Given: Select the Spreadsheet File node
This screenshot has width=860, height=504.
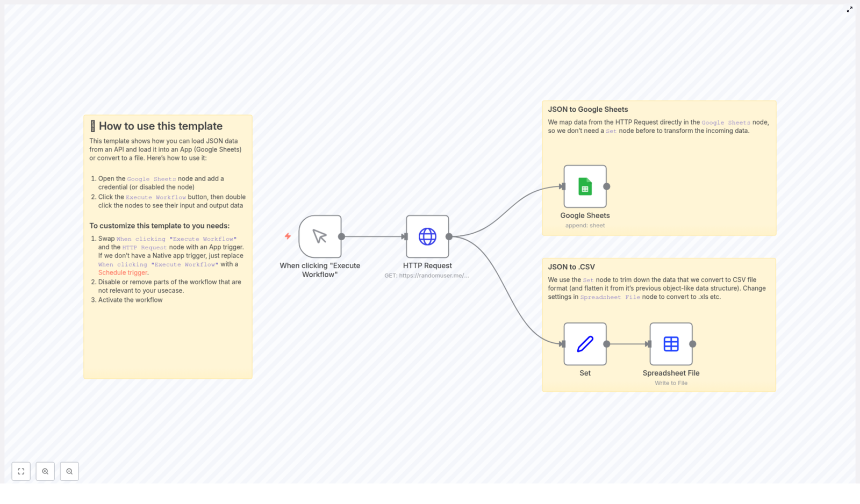Looking at the screenshot, I should tap(671, 344).
